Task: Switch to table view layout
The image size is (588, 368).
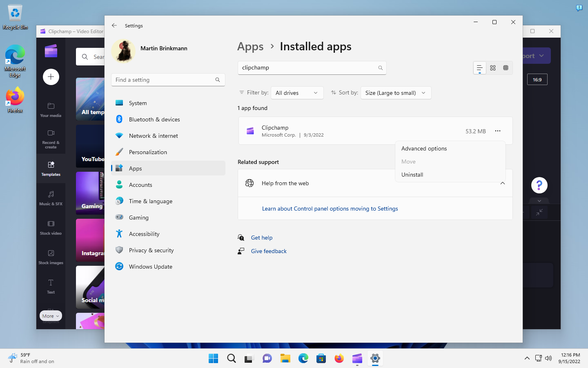Action: [x=506, y=68]
